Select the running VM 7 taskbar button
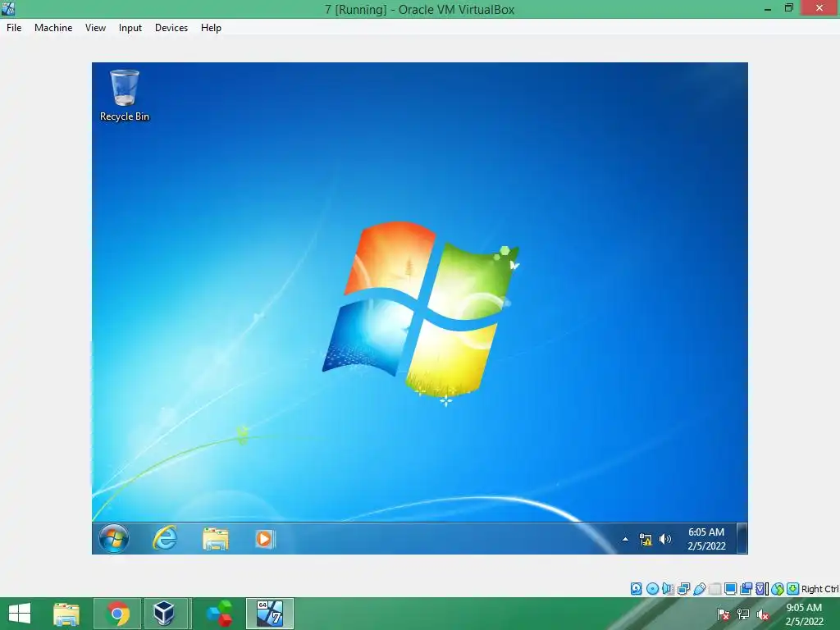Image resolution: width=840 pixels, height=630 pixels. tap(269, 614)
